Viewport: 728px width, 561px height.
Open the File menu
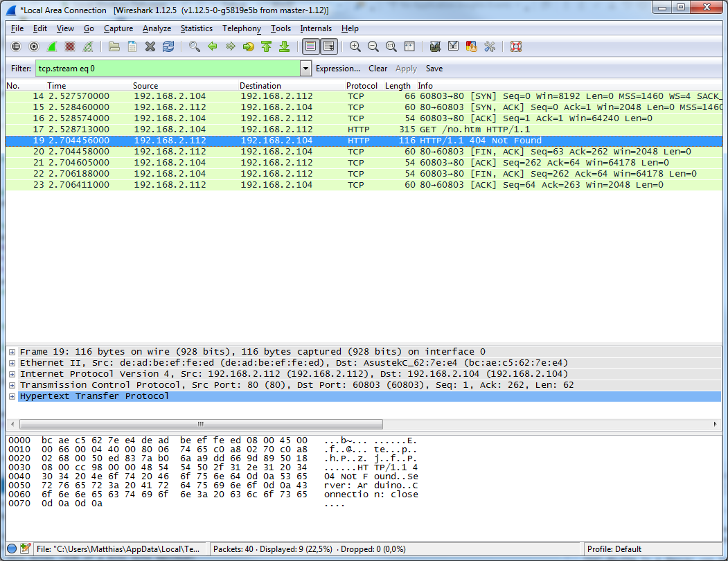17,28
